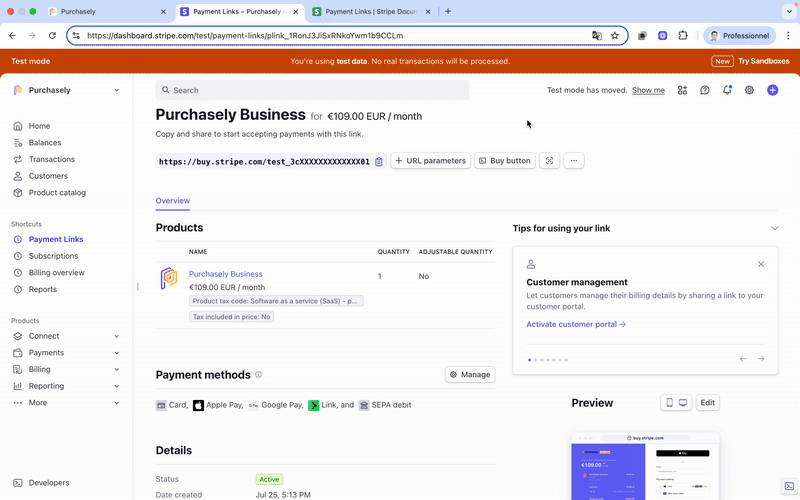Copy the payment link URL with the clipboard icon
Image resolution: width=800 pixels, height=500 pixels.
[x=379, y=161]
